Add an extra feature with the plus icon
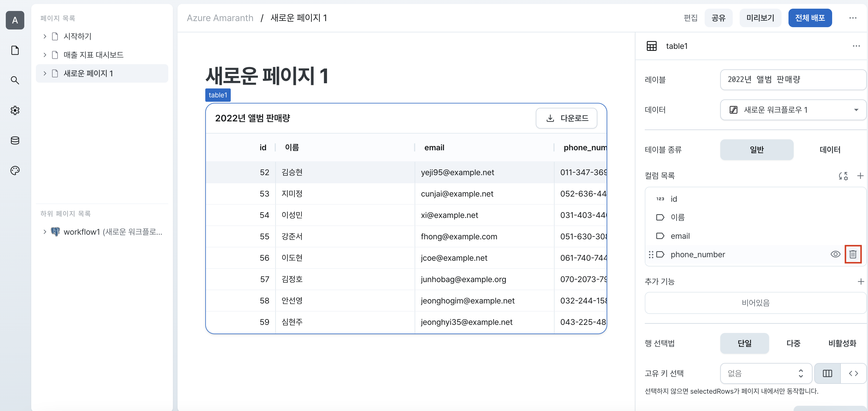This screenshot has height=411, width=868. pyautogui.click(x=860, y=282)
